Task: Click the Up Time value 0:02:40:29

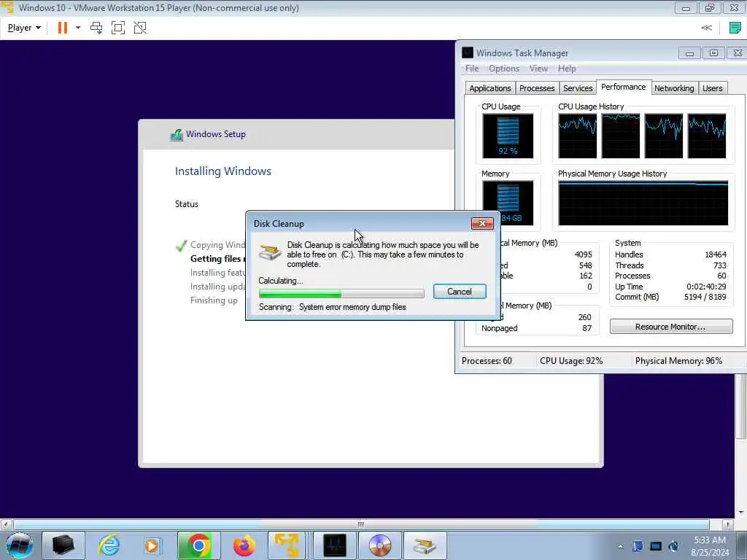Action: [706, 286]
